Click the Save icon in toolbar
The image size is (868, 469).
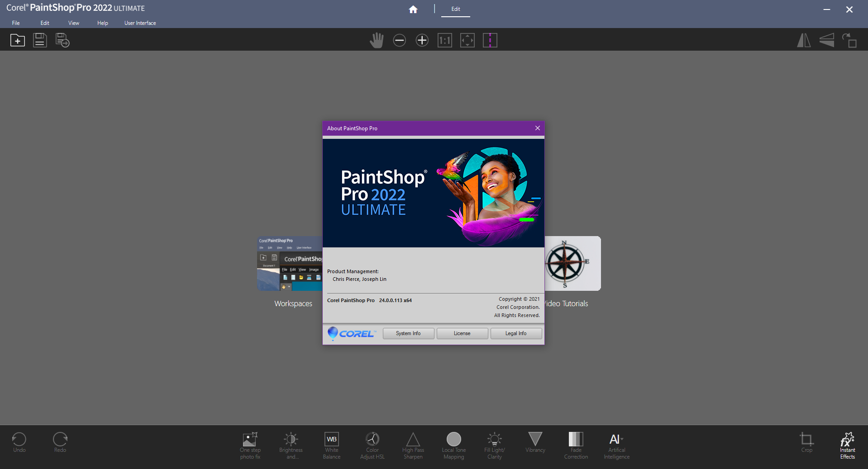(x=40, y=40)
